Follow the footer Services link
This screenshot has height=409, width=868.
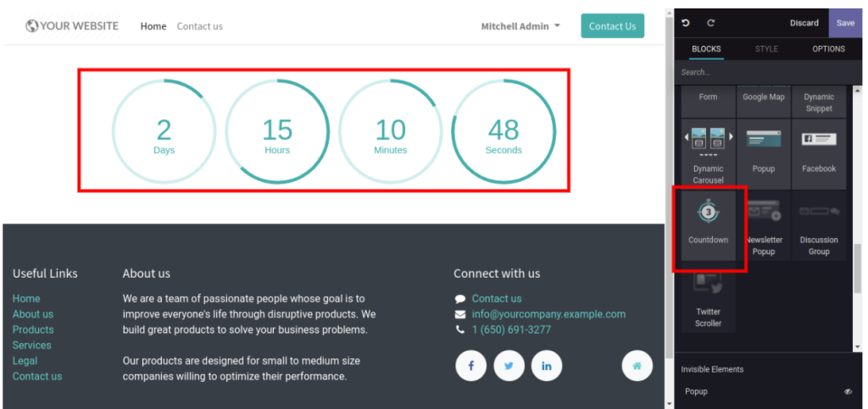pos(32,345)
